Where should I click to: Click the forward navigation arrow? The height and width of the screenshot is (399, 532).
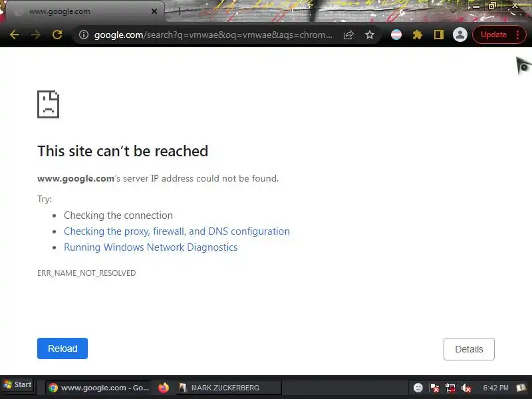36,35
